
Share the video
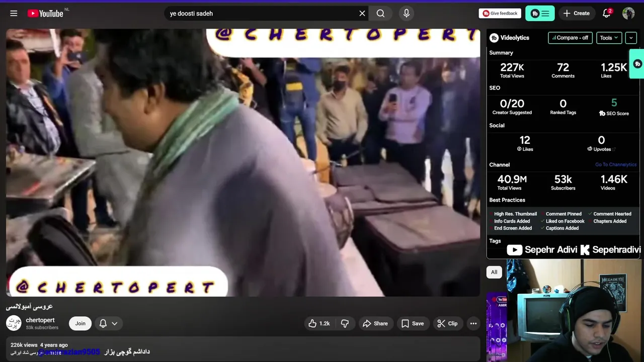[x=375, y=323]
